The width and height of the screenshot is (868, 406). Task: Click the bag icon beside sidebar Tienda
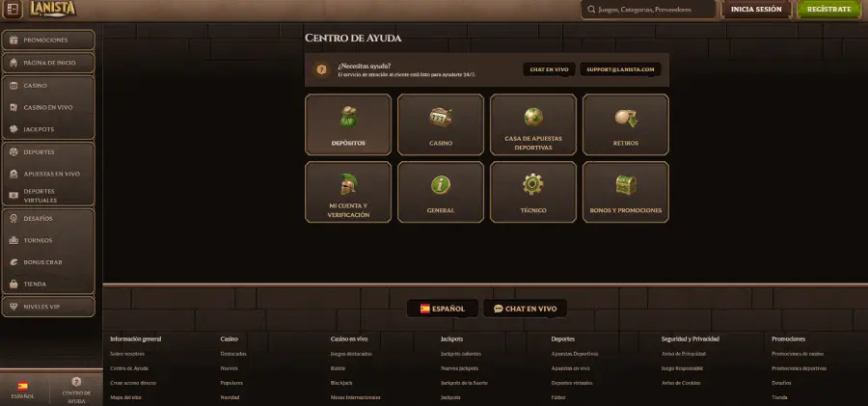click(x=14, y=284)
